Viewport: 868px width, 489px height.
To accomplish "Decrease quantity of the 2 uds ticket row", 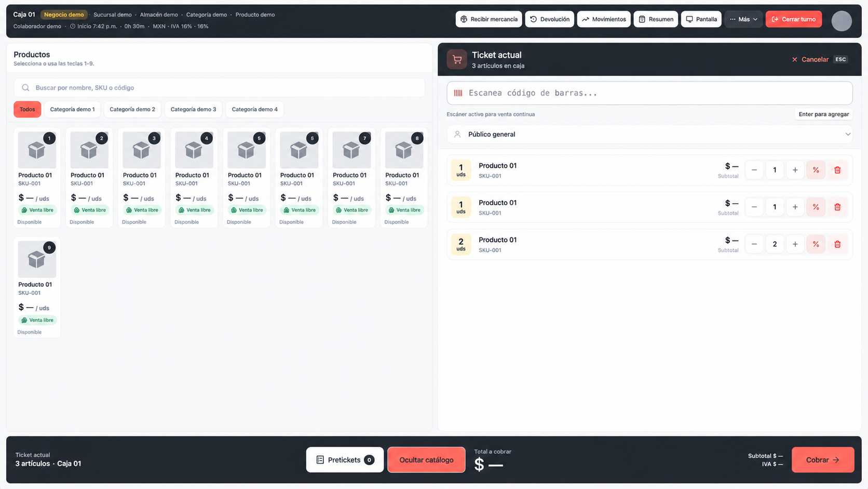I will pyautogui.click(x=754, y=244).
